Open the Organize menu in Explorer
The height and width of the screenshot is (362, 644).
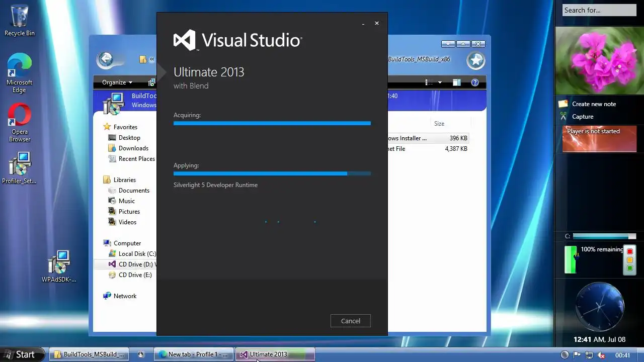pos(117,82)
